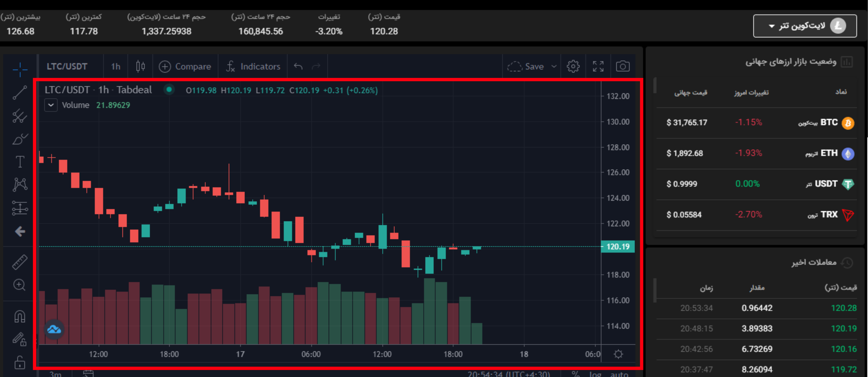Select the text annotation tool

tap(20, 162)
